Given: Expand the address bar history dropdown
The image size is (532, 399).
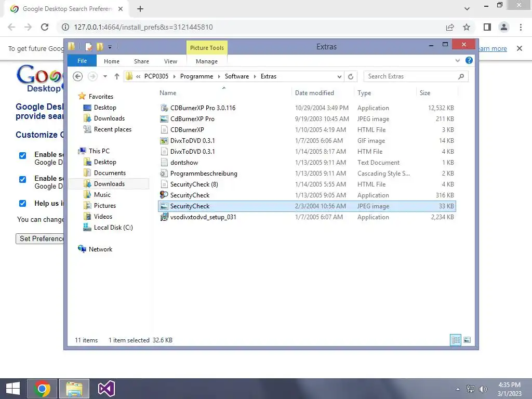Looking at the screenshot, I should click(339, 76).
